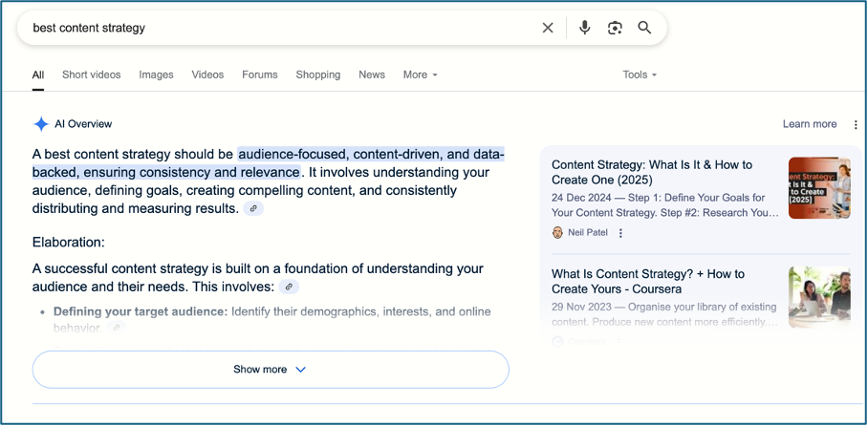Image resolution: width=868 pixels, height=426 pixels.
Task: Click the magnifying glass search icon
Action: coord(644,28)
